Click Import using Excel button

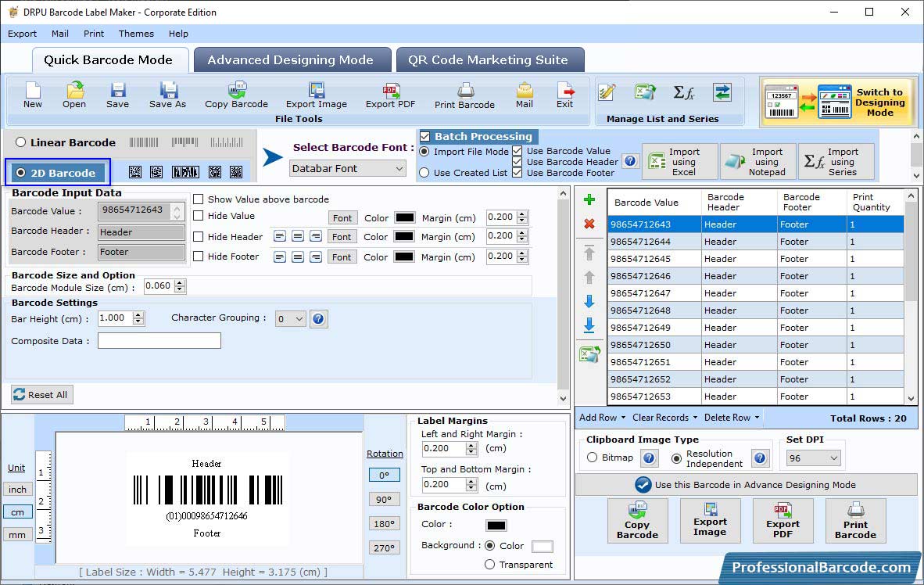pos(680,162)
